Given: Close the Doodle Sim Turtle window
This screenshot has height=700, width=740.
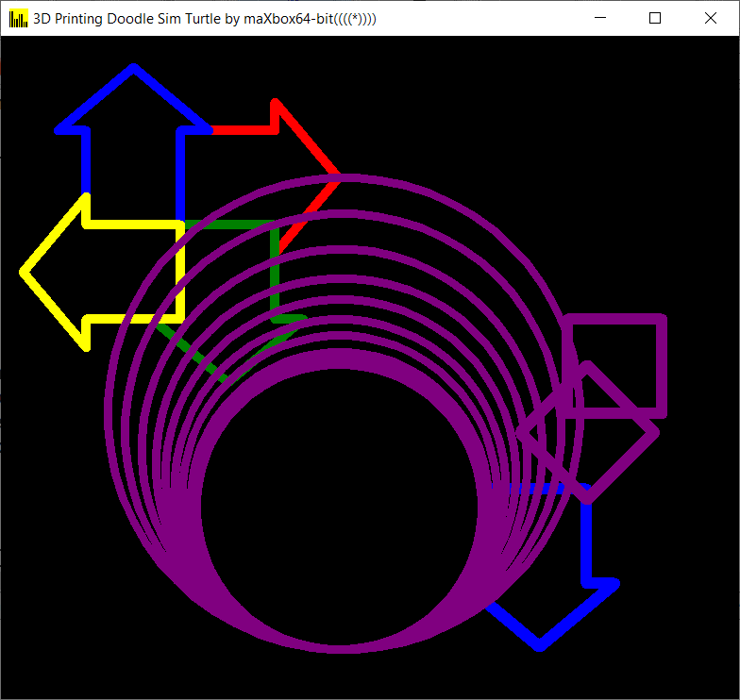Looking at the screenshot, I should click(711, 18).
